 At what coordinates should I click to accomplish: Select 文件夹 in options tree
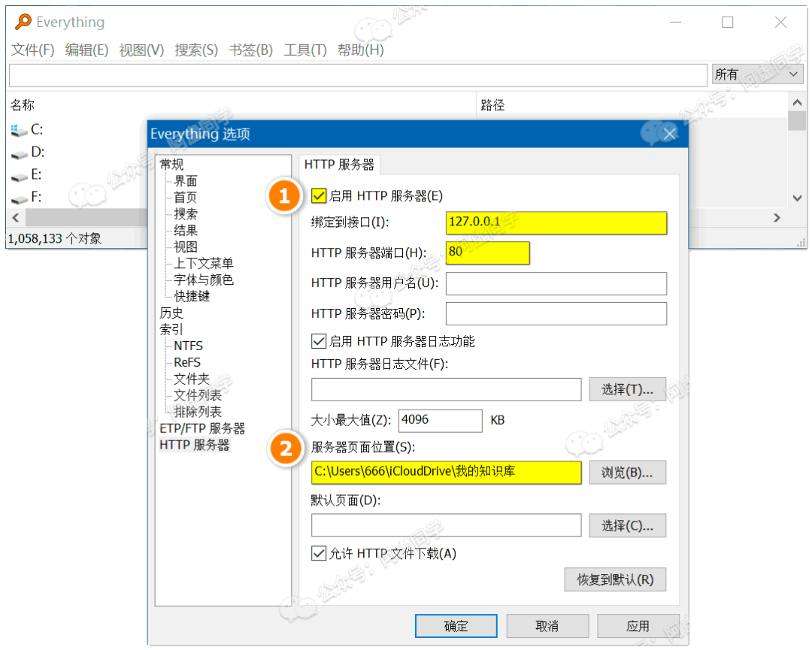point(192,379)
